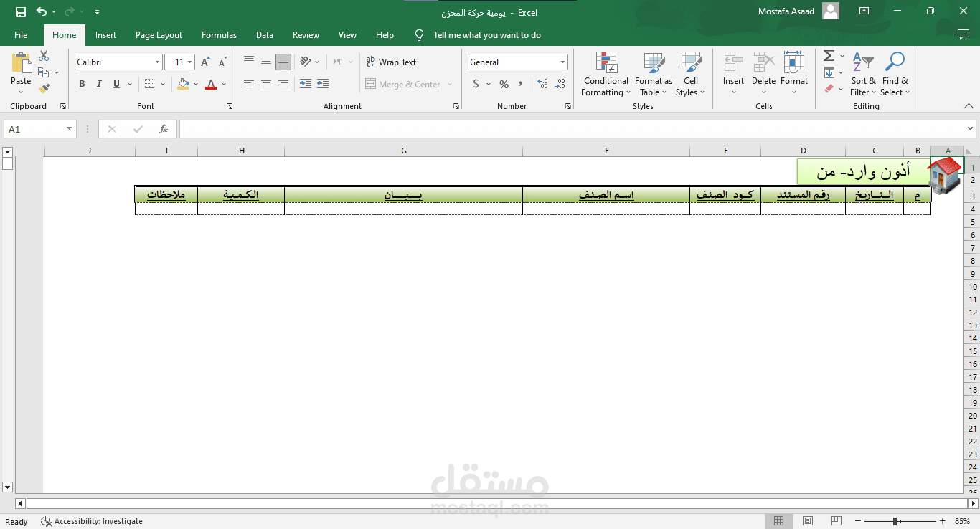Click Decrease Decimal icon
Screen dimensions: 980x529
pos(560,84)
